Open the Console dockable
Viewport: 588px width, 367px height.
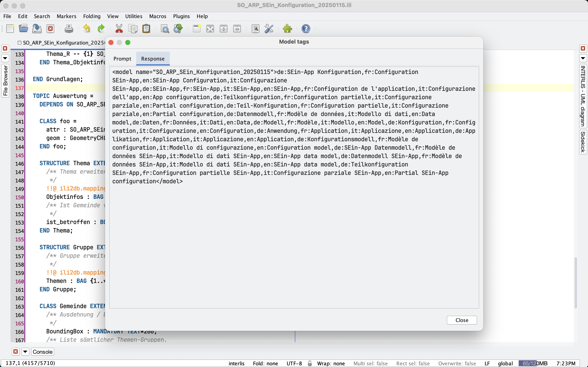click(42, 351)
